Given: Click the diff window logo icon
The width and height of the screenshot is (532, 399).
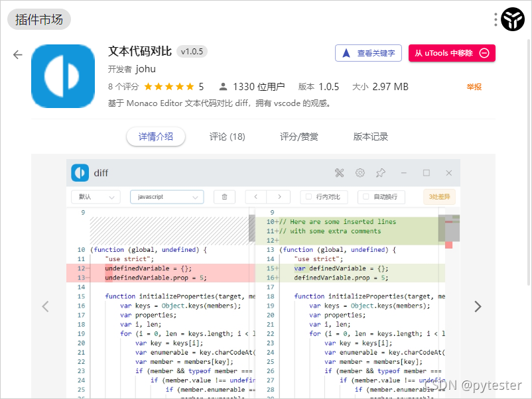Looking at the screenshot, I should pos(80,173).
